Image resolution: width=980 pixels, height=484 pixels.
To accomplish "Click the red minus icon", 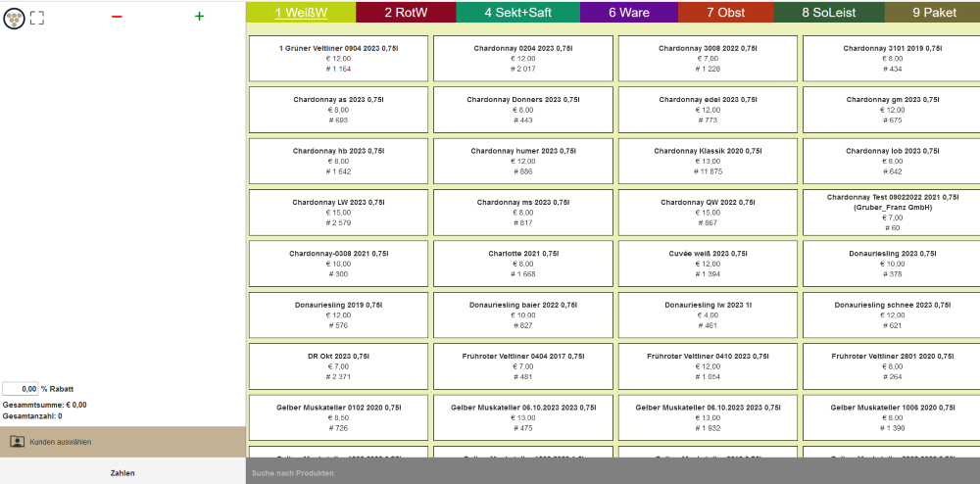I will (117, 17).
